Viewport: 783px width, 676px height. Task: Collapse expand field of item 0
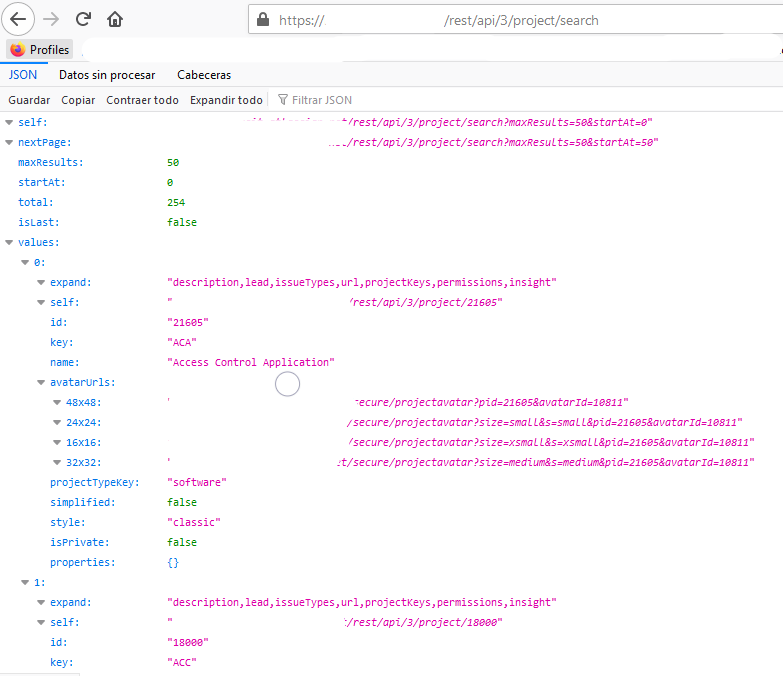41,282
